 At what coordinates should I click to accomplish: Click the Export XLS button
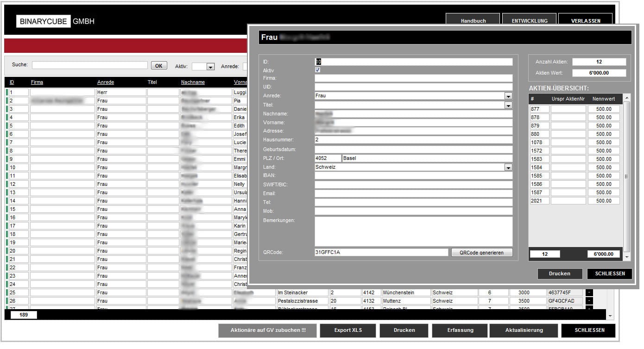click(x=348, y=330)
